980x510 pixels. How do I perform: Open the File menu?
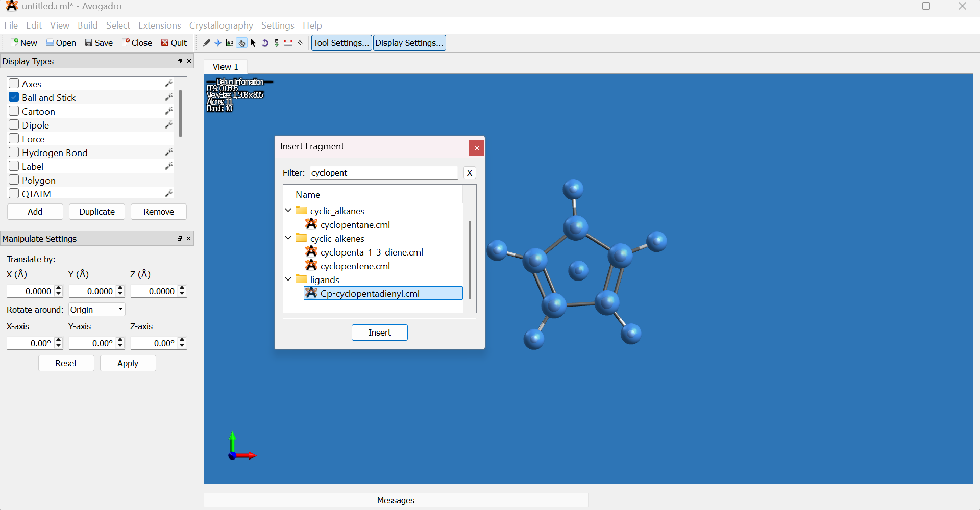[11, 25]
